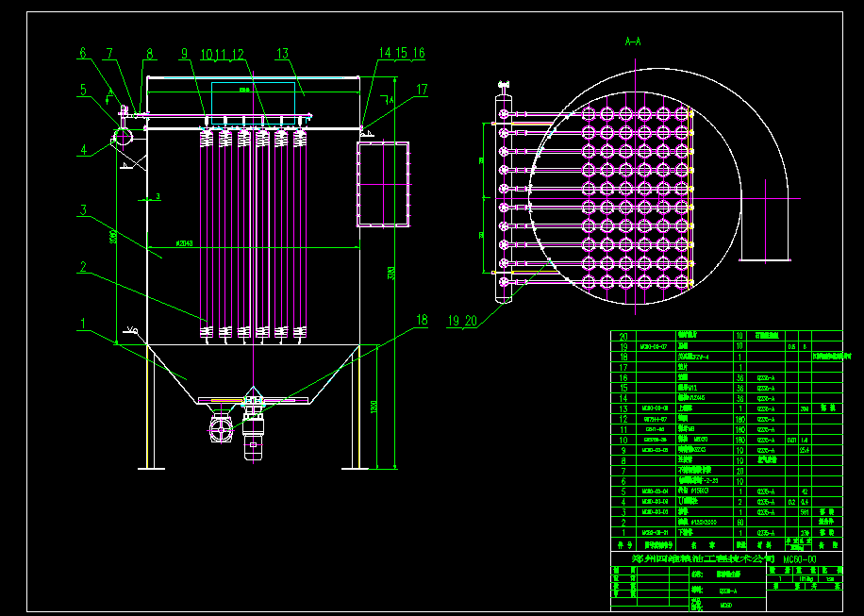
Task: Select the wall thickness dimension 3
Action: click(158, 196)
